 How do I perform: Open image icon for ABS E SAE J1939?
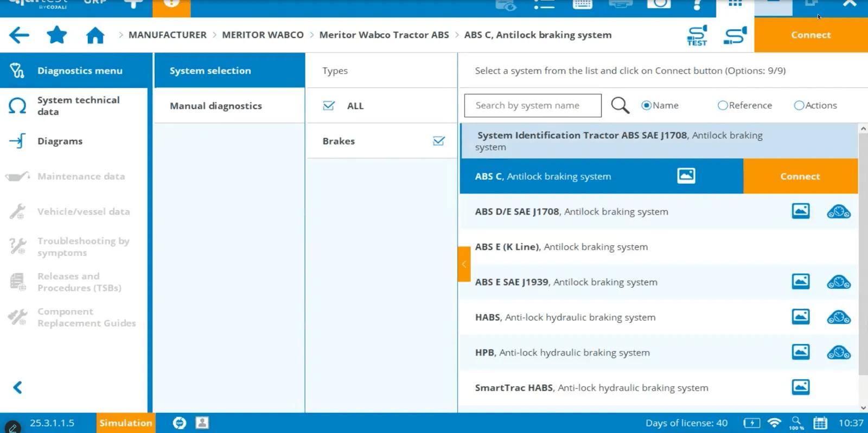click(801, 281)
